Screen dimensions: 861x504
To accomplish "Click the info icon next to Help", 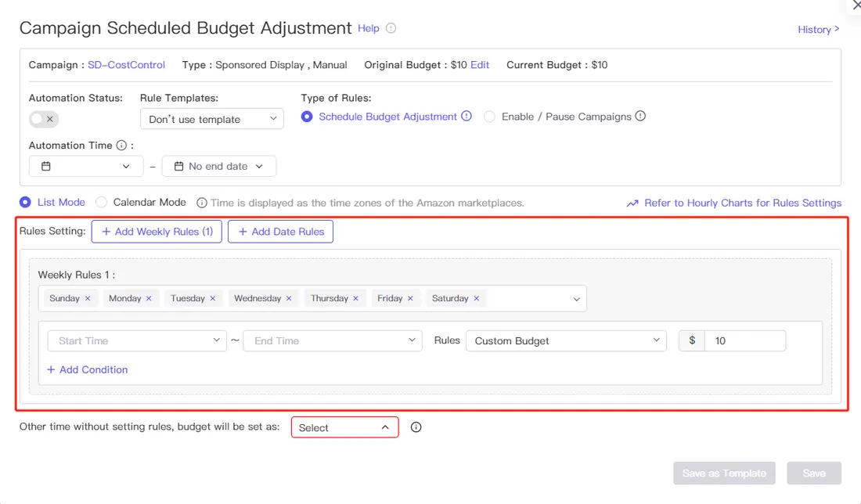I will (391, 28).
